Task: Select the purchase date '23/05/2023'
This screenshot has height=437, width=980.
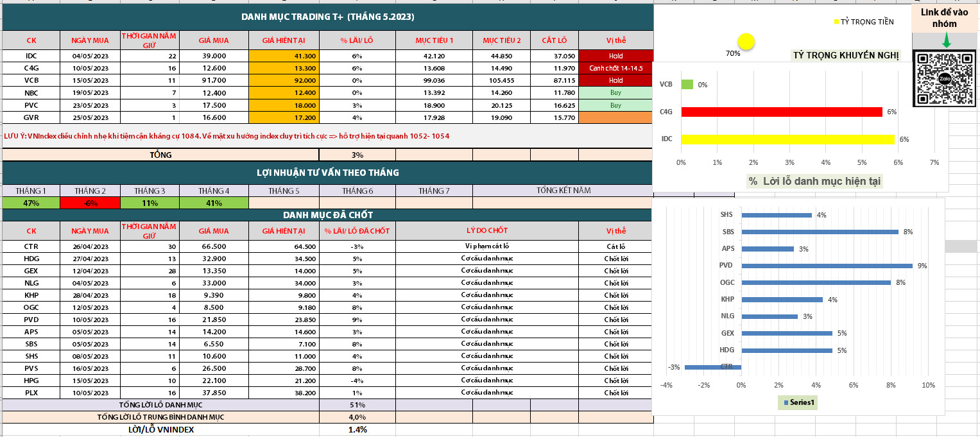Action: pyautogui.click(x=90, y=105)
